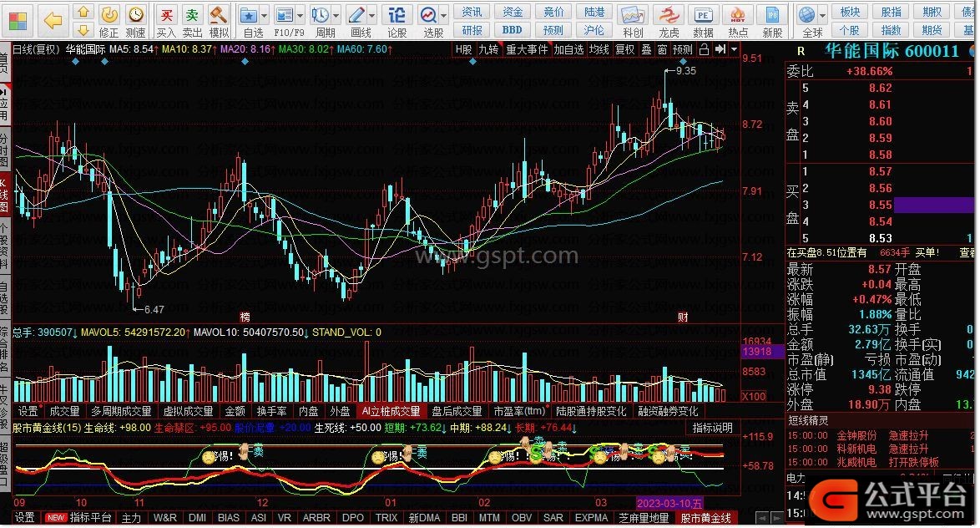980x528 pixels.
Task: Open the 指标平台 tab with NEW badge
Action: click(78, 518)
